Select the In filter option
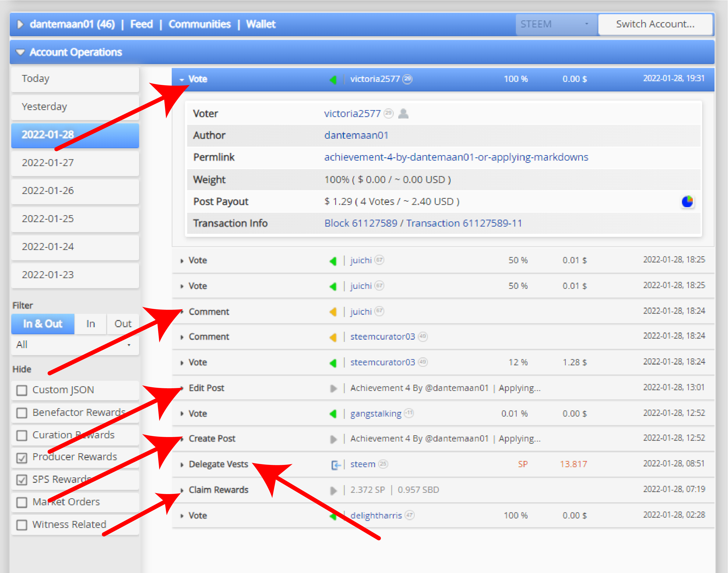This screenshot has width=728, height=573. [91, 324]
